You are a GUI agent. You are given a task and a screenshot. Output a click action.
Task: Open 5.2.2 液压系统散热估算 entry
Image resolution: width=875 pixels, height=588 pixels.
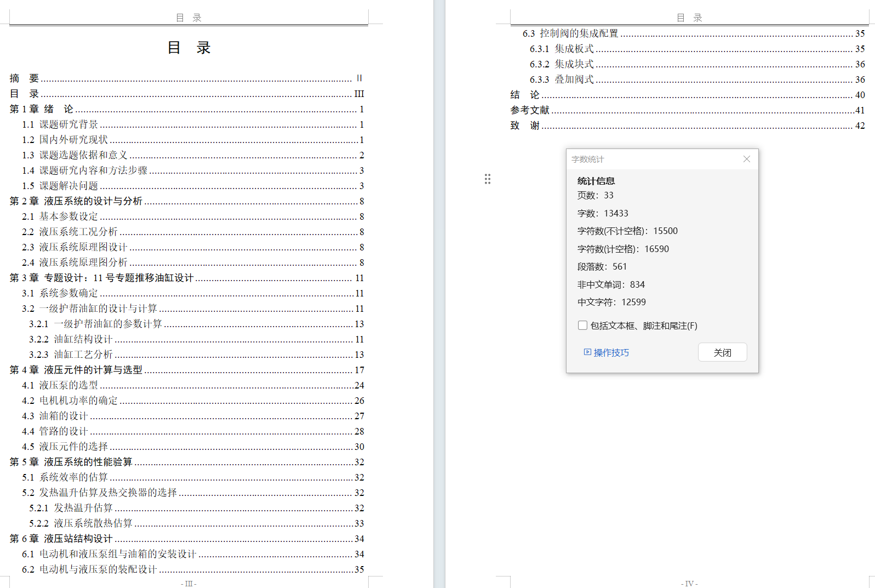point(197,523)
